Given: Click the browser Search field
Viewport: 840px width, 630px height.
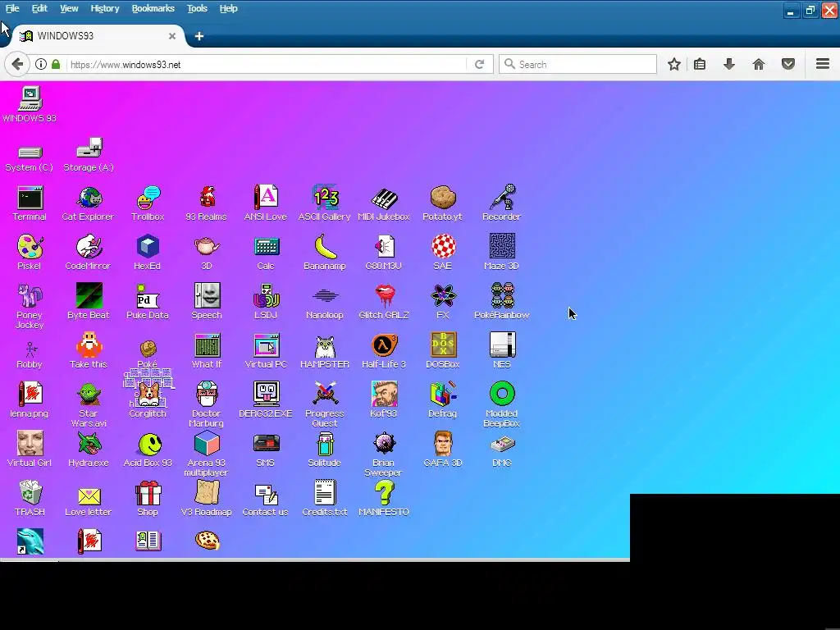Looking at the screenshot, I should point(577,64).
